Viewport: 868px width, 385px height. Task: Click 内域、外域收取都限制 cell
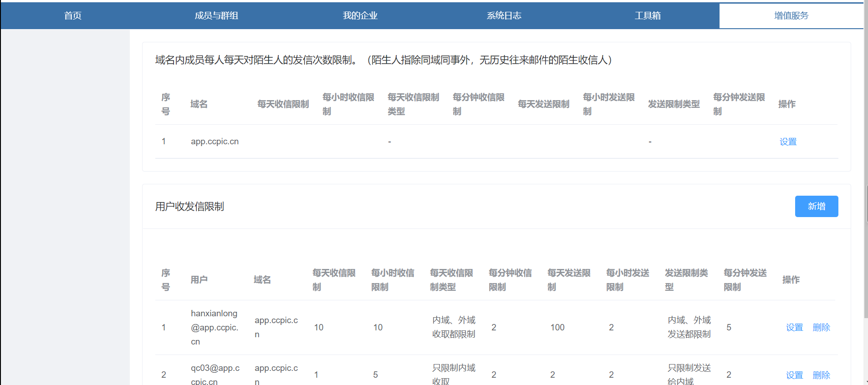[x=454, y=327]
